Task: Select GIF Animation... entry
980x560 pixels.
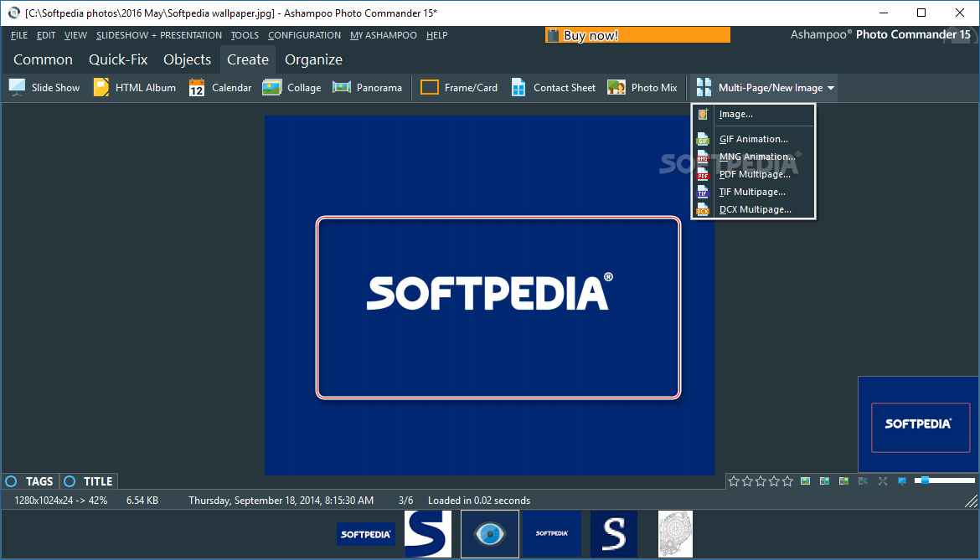Action: (753, 139)
